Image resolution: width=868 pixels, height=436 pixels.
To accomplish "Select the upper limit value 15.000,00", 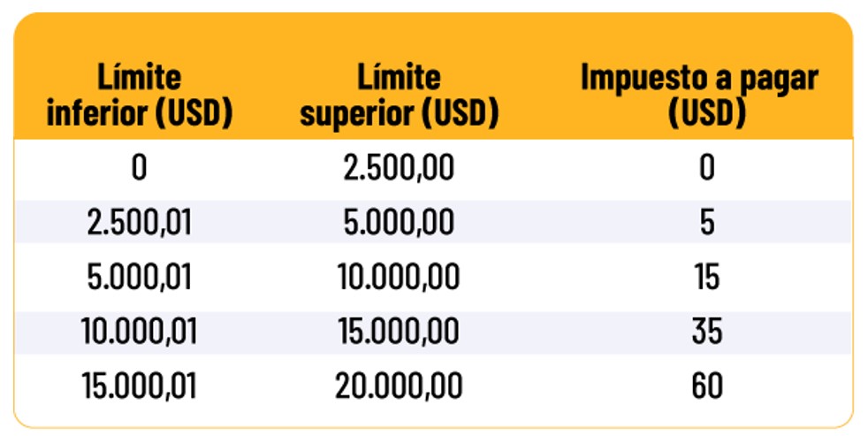I will tap(400, 332).
